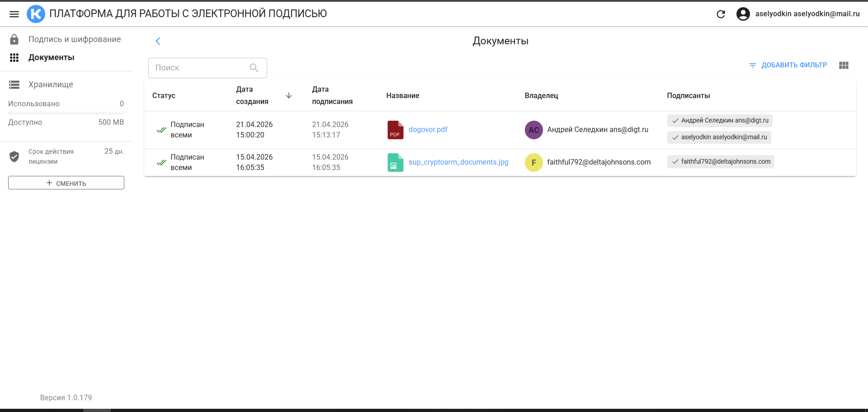Open the user account avatar icon
Viewport: 868px width, 412px height.
743,14
